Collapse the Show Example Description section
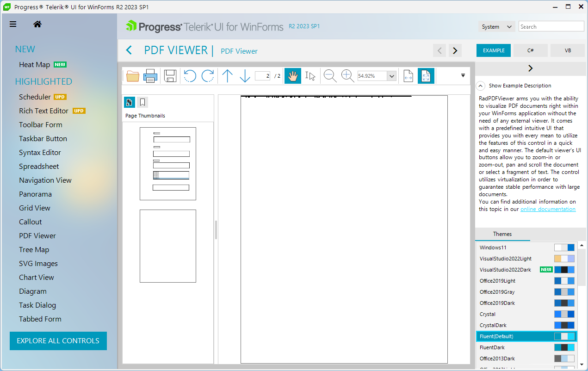 point(481,86)
